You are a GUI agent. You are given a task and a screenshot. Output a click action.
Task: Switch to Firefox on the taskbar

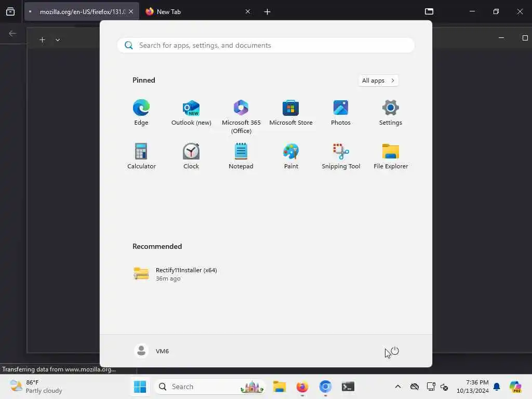point(302,387)
